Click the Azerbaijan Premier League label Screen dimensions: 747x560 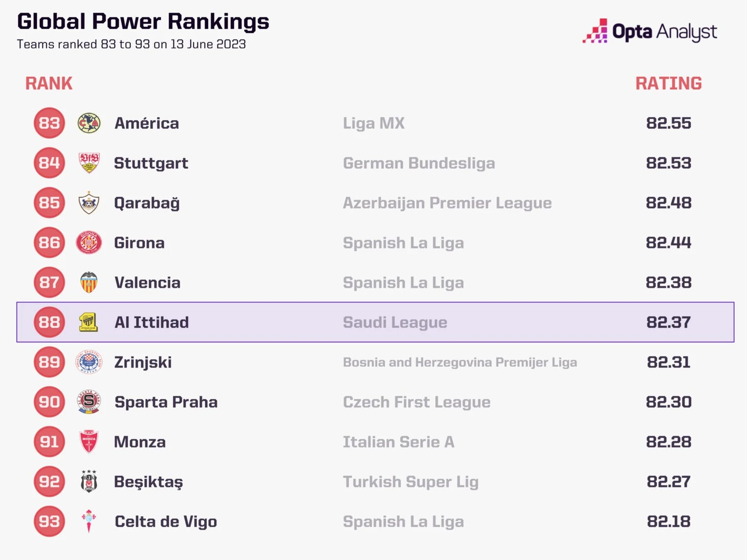pyautogui.click(x=447, y=203)
